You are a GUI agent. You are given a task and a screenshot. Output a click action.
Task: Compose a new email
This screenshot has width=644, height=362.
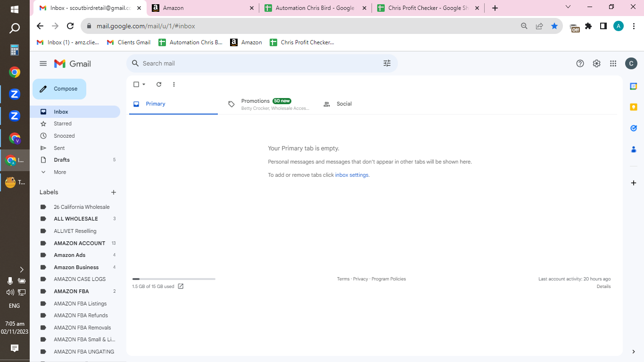tap(59, 89)
